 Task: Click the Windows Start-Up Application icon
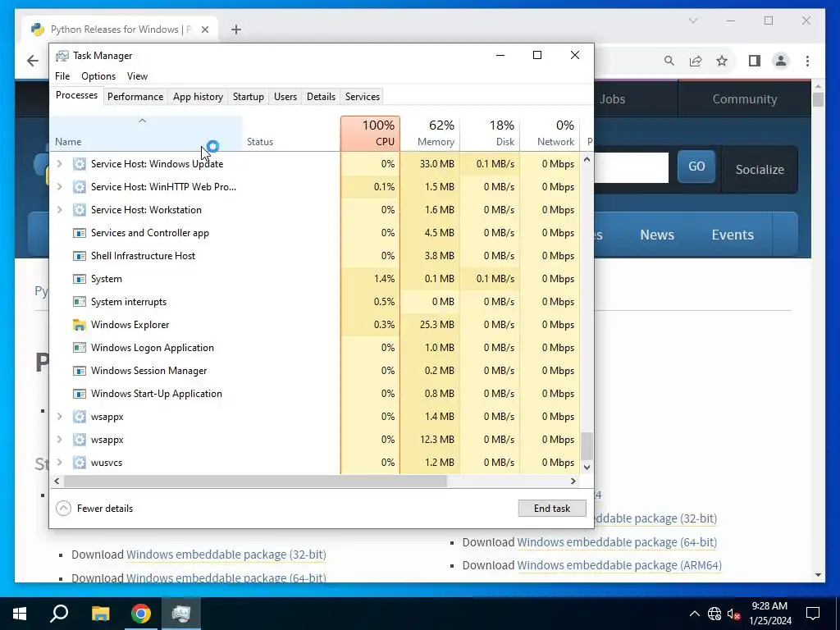click(80, 394)
